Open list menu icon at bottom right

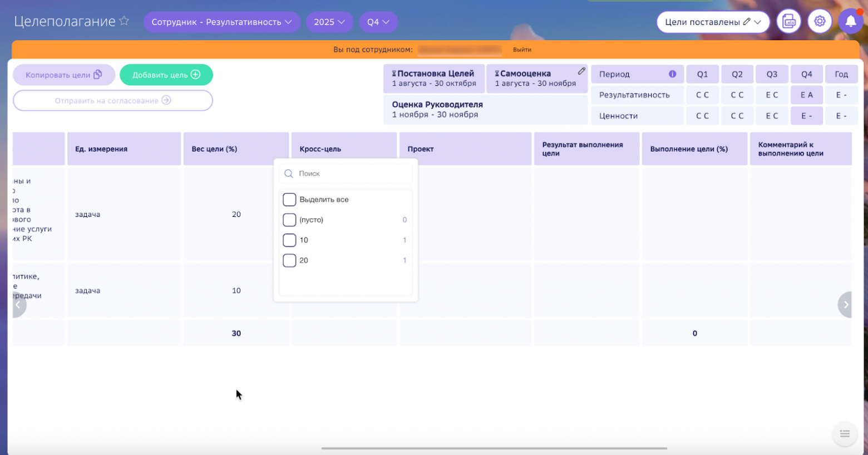(x=845, y=434)
